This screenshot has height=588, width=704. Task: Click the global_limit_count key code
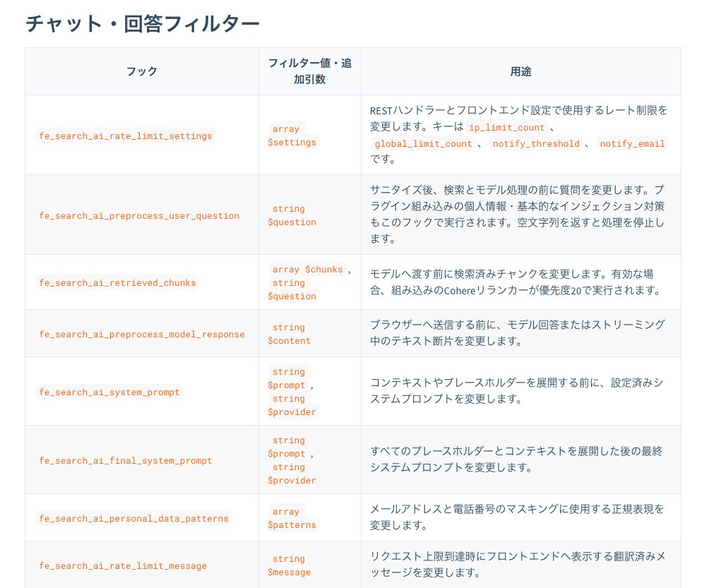[x=424, y=143]
